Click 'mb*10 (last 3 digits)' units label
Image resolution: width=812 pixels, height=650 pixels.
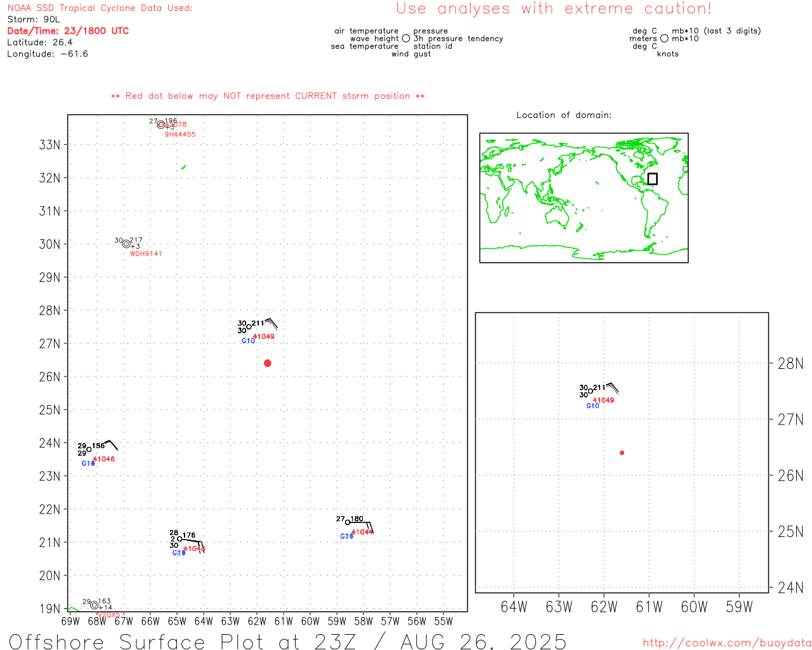(716, 31)
